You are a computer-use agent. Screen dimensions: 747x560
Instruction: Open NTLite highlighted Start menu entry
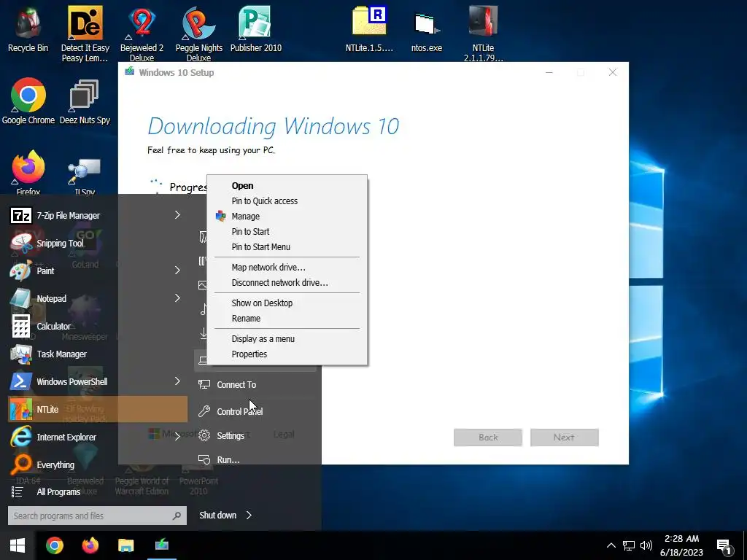click(x=98, y=409)
